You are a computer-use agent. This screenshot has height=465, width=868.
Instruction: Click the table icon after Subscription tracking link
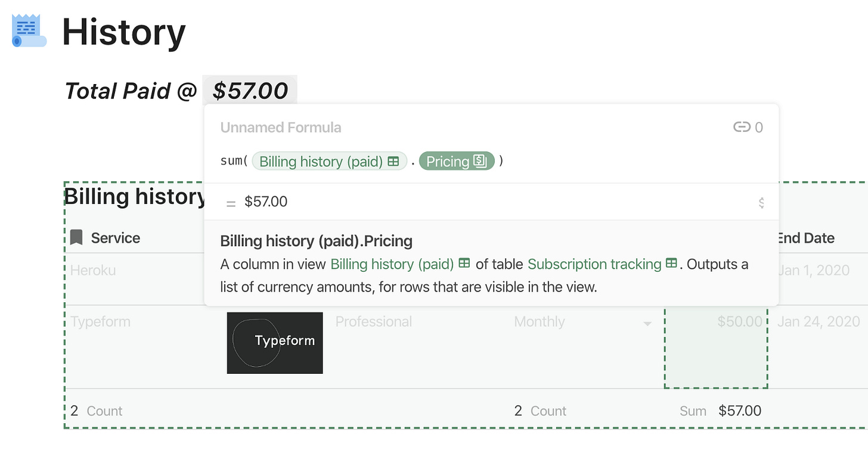671,263
